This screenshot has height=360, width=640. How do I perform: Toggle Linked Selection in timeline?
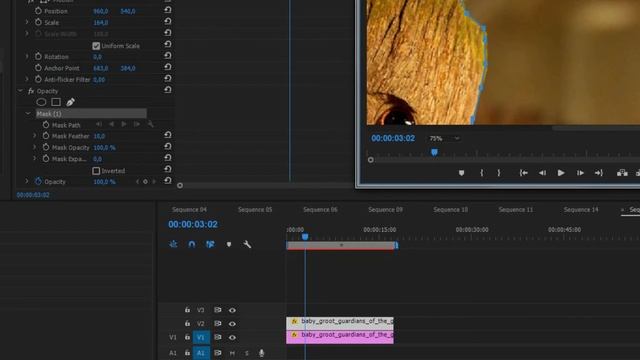click(x=210, y=244)
